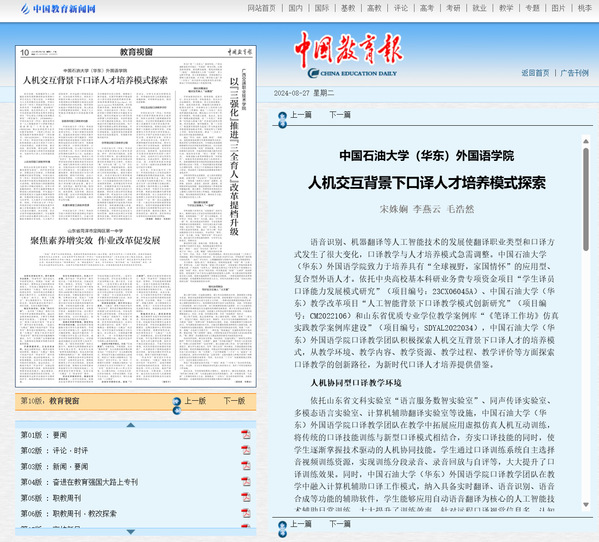Go to next page with 下一版
Image resolution: width=599 pixels, height=542 pixels.
coord(235,401)
